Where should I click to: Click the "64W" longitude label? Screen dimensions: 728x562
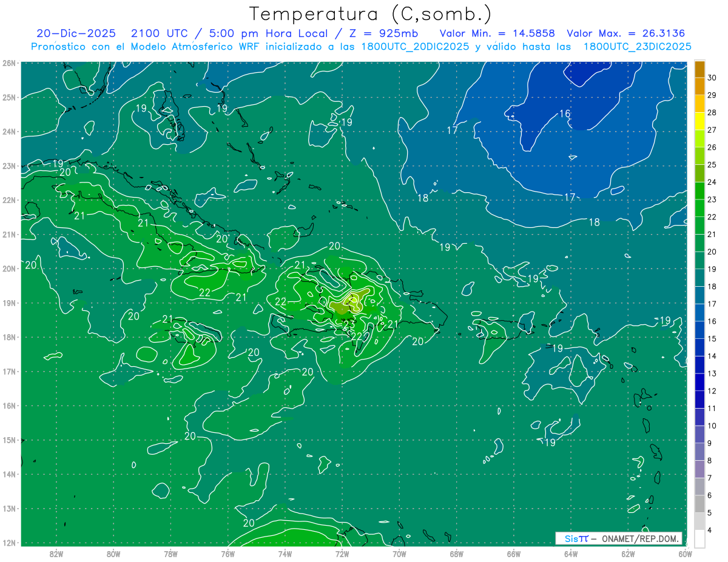pos(571,554)
